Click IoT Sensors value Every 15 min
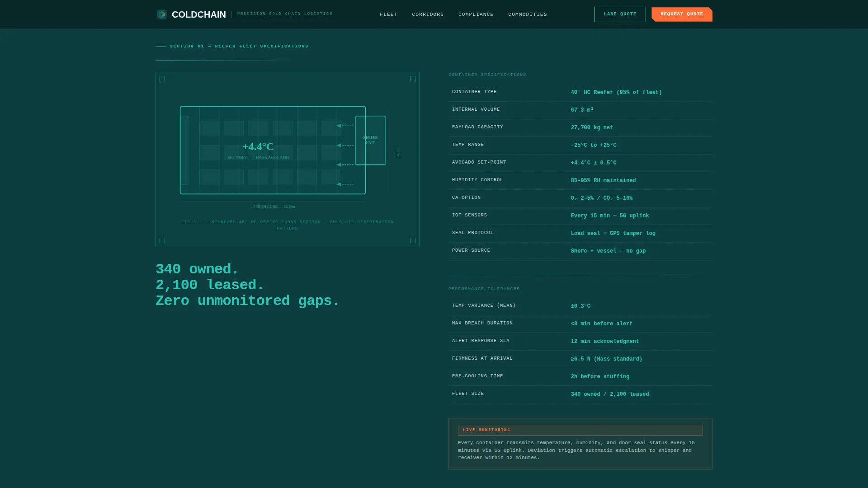868x488 pixels. click(x=609, y=216)
